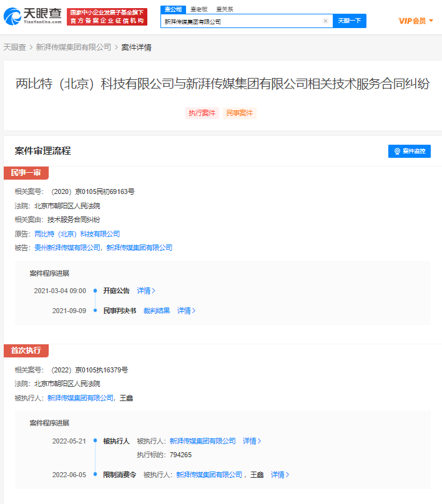This screenshot has height=504, width=442.
Task: Click the 民事案件 tag
Action: [239, 113]
